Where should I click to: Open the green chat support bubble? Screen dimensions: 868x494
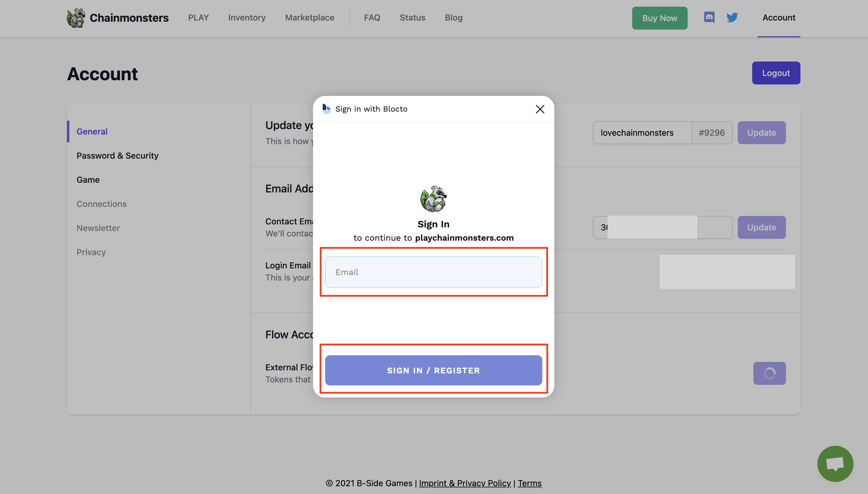coord(835,464)
